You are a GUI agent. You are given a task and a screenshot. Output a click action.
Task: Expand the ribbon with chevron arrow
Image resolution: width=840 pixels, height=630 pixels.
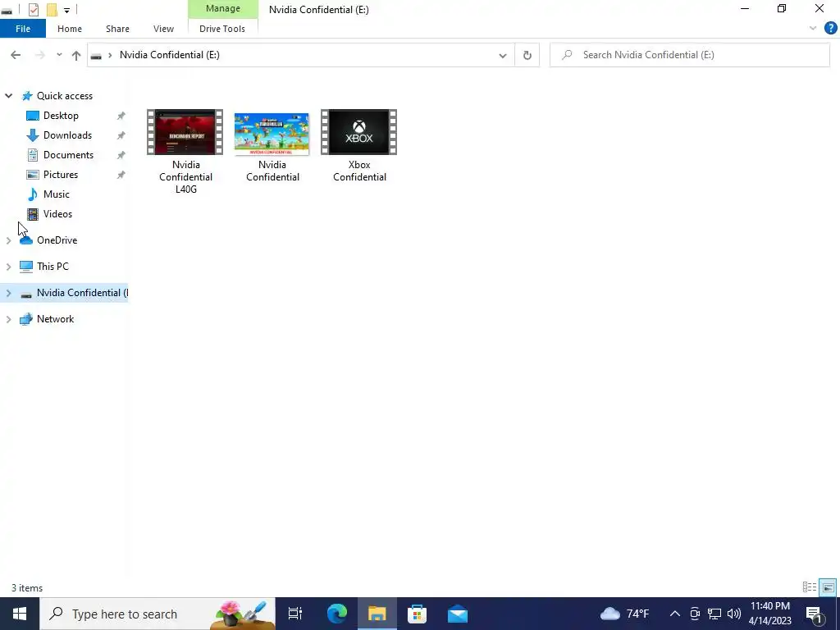pyautogui.click(x=813, y=29)
